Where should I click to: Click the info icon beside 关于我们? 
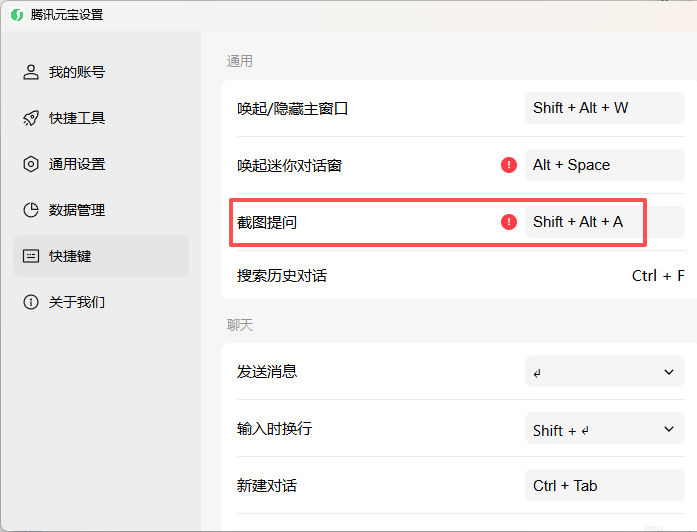(x=31, y=302)
